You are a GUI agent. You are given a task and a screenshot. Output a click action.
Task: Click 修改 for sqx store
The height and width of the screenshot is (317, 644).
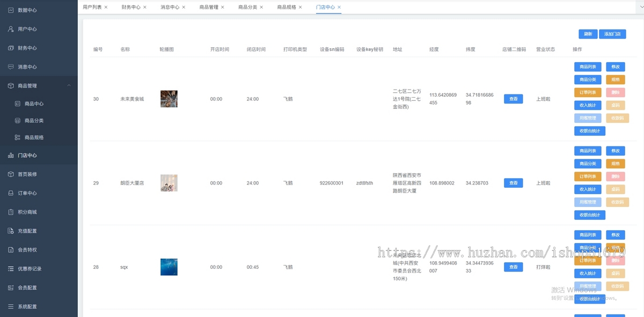pos(616,235)
